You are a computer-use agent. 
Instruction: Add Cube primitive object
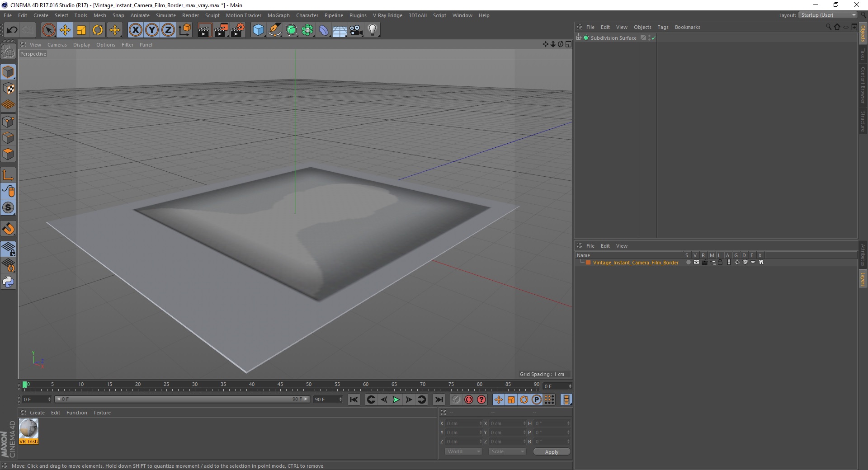258,30
